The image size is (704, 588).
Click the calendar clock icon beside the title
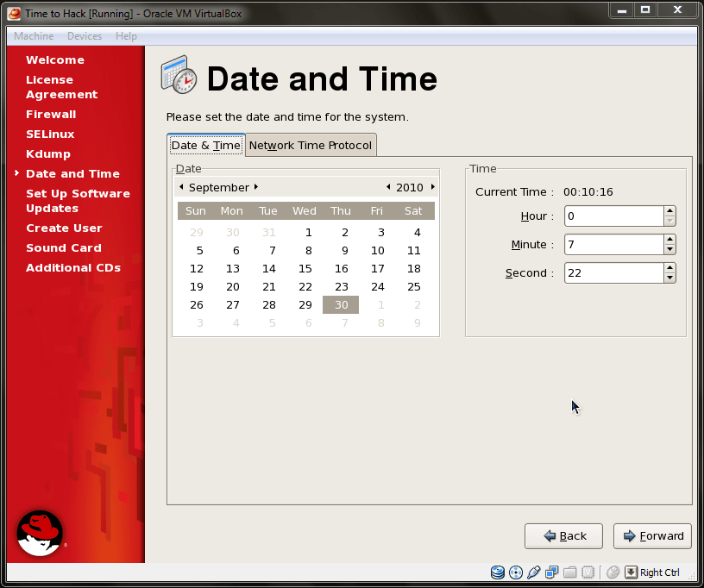[x=179, y=74]
